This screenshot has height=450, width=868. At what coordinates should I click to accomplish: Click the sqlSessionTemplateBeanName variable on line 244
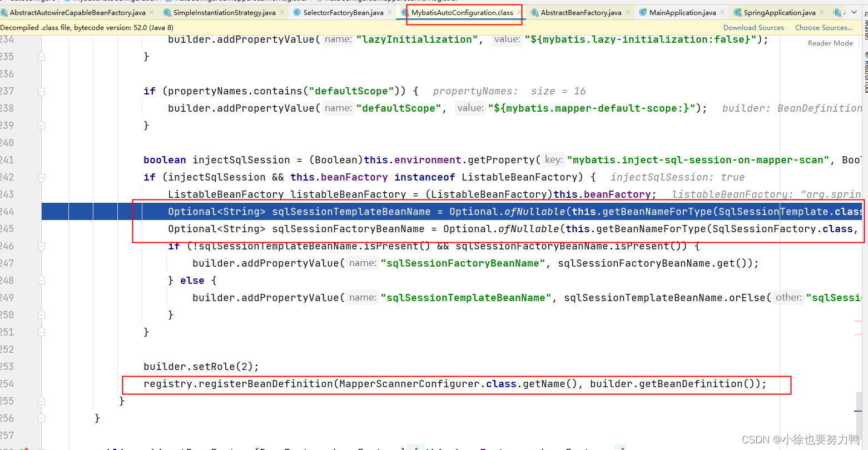[x=351, y=212]
